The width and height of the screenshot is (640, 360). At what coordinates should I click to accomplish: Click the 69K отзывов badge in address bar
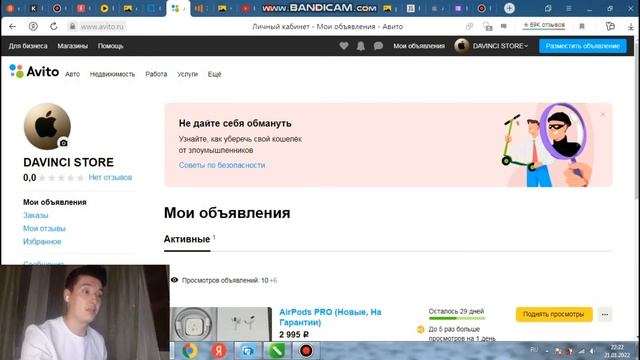pyautogui.click(x=544, y=25)
